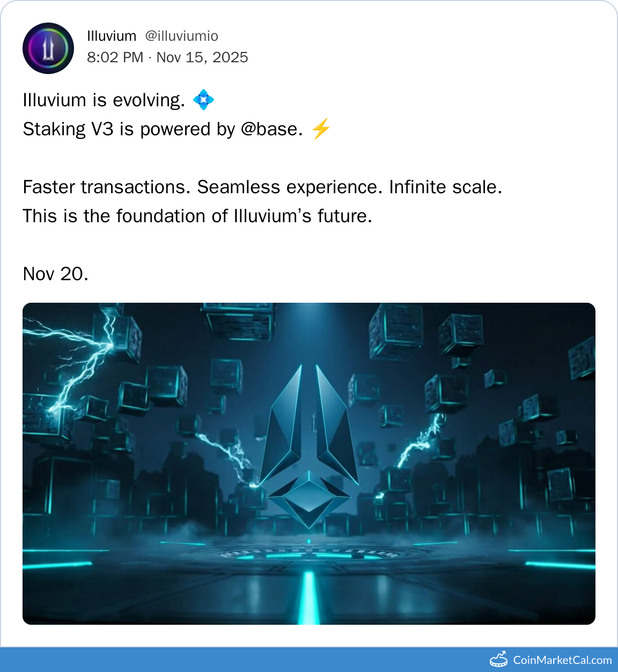Click the lightning bolt emoji after @base

[320, 129]
